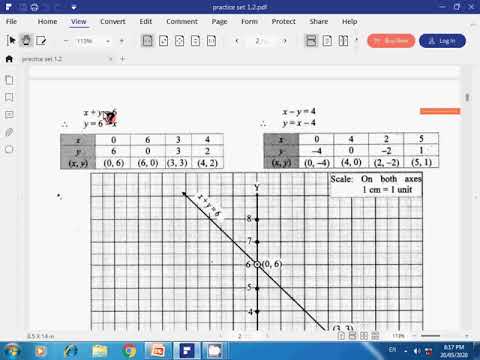The image size is (480, 360).
Task: Expand the page layout options arrow
Action: [x=357, y=40]
